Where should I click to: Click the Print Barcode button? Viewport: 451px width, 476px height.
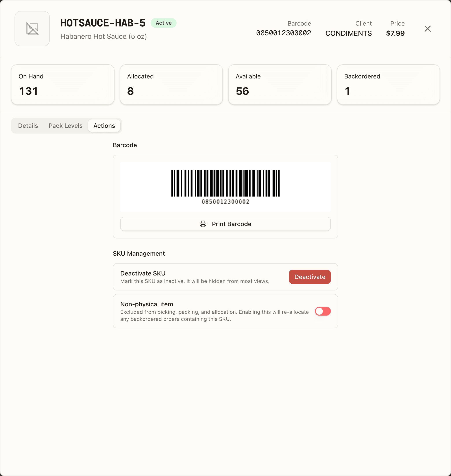click(225, 224)
